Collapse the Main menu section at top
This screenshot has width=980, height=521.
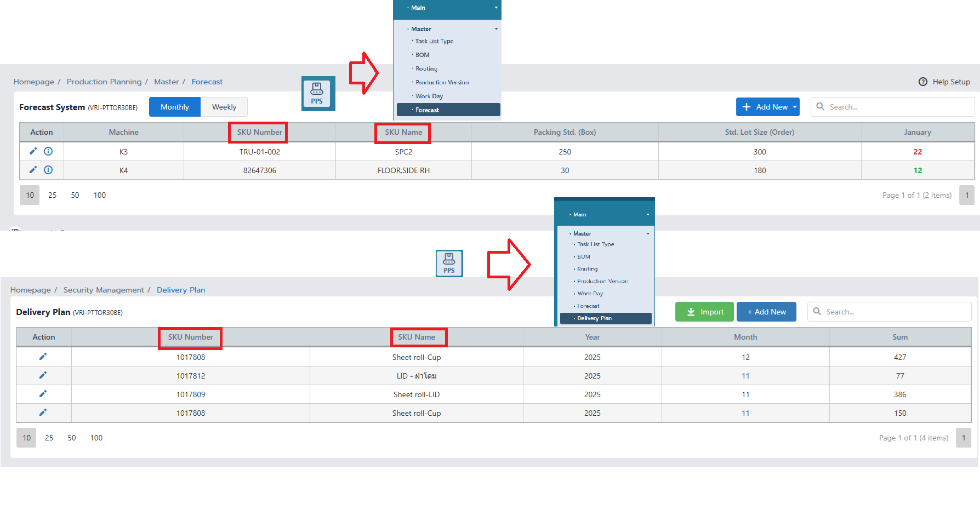pos(496,8)
